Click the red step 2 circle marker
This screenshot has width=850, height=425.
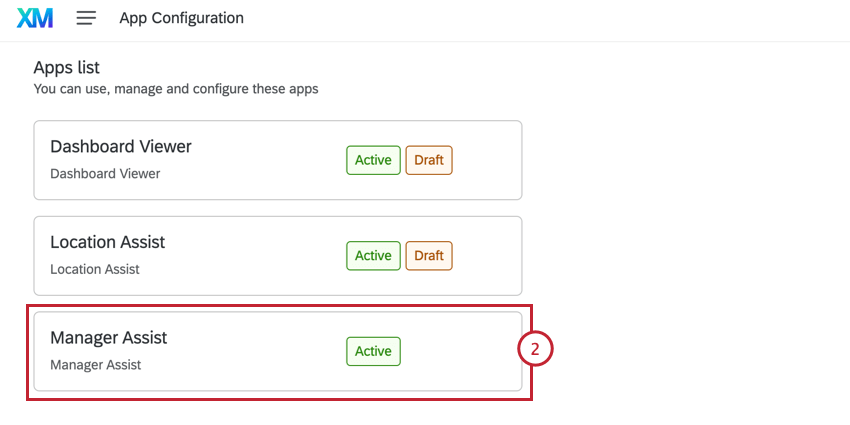click(x=535, y=350)
